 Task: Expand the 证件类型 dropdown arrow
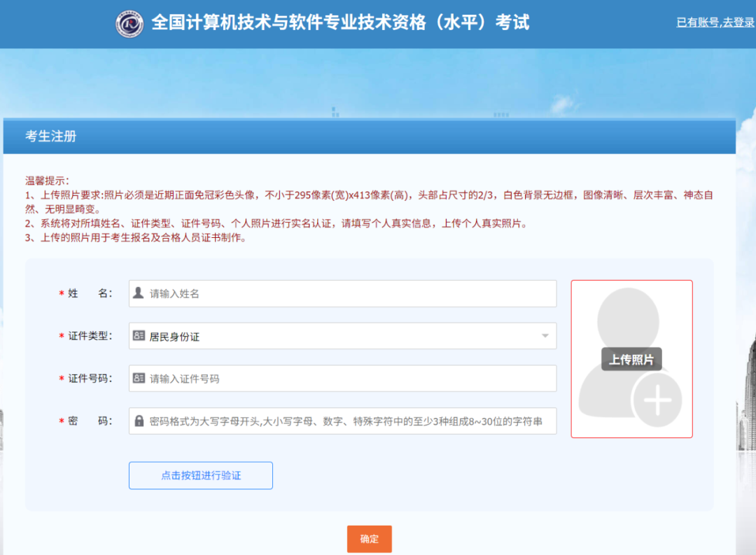point(545,336)
